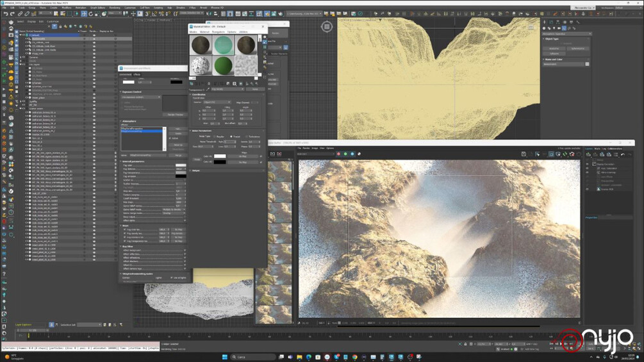Open the Color #2 black swatch
The width and height of the screenshot is (644, 362).
pyautogui.click(x=220, y=162)
